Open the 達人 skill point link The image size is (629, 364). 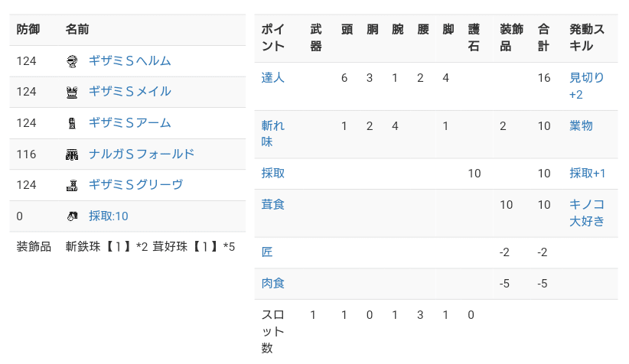click(272, 78)
